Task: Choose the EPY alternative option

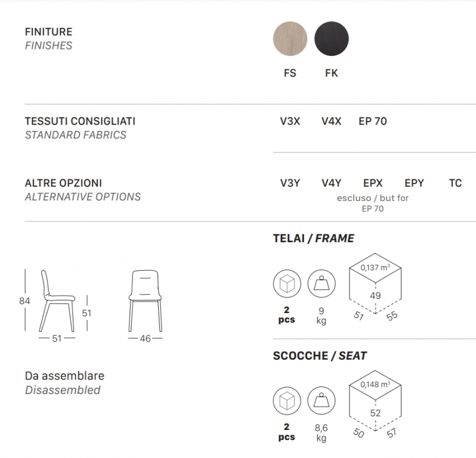Action: tap(414, 183)
